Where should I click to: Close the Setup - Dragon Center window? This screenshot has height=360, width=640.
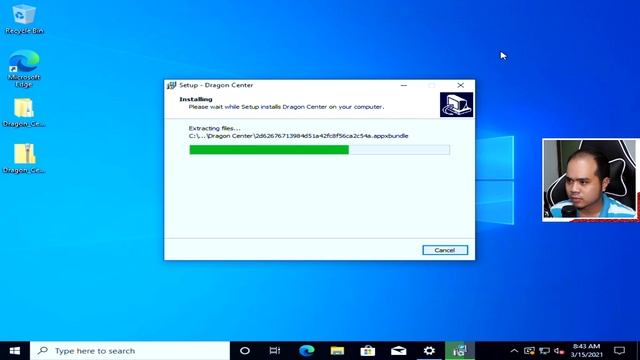tap(460, 85)
